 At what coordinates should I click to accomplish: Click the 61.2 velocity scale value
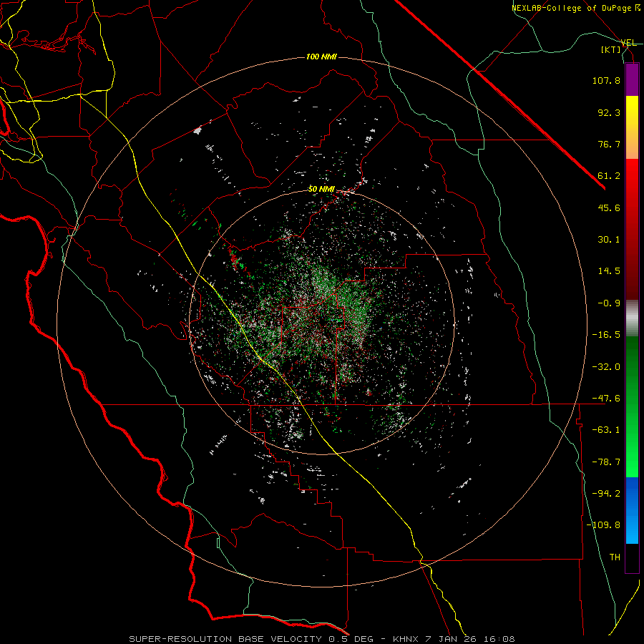point(609,176)
